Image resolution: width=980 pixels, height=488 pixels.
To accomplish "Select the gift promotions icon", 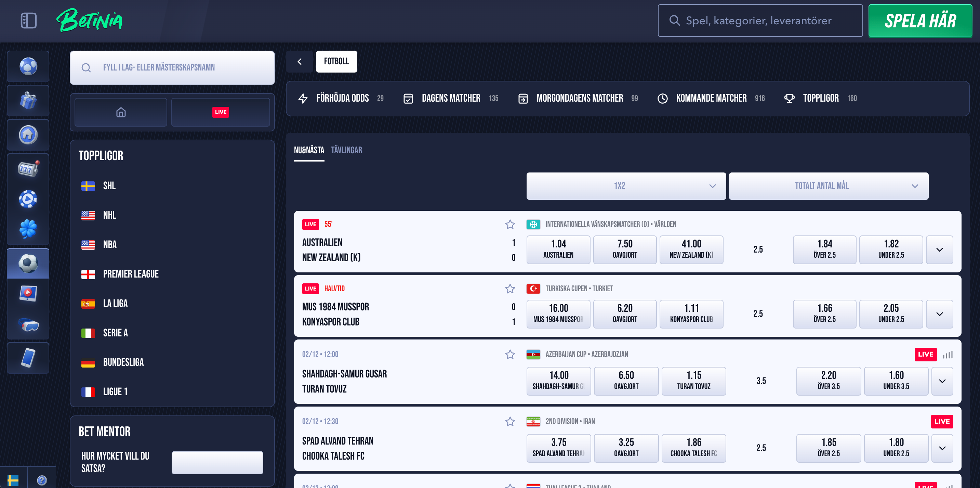I will [x=28, y=101].
